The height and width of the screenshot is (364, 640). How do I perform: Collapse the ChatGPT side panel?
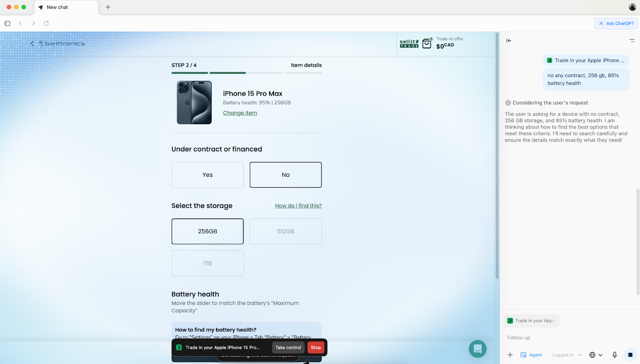click(509, 40)
